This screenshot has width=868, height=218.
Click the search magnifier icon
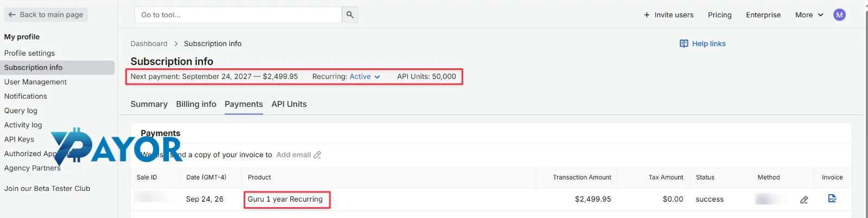coord(350,15)
